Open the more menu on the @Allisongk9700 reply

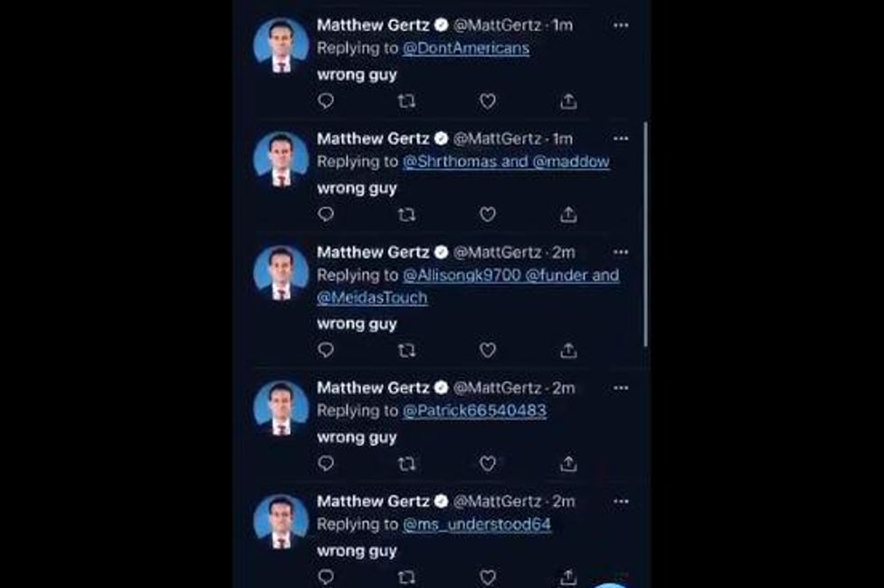coord(621,252)
